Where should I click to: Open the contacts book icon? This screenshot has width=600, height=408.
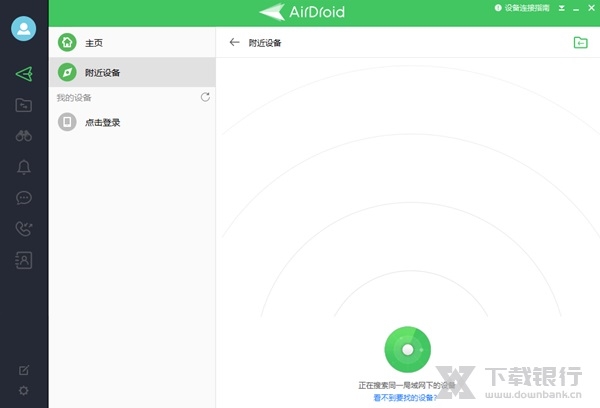tap(24, 260)
